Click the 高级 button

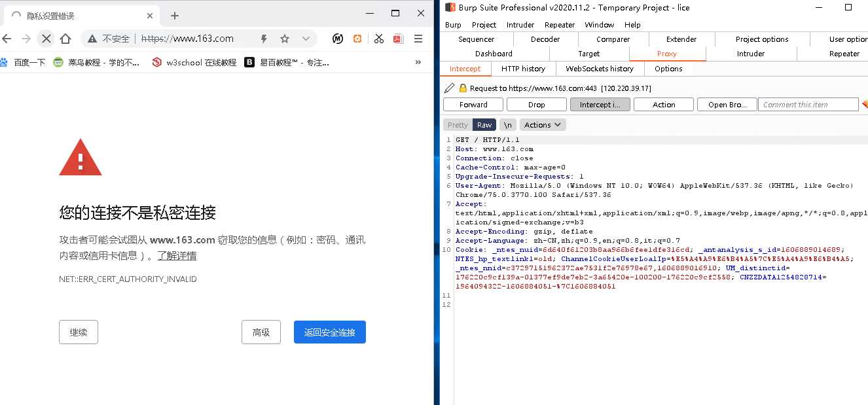click(261, 332)
